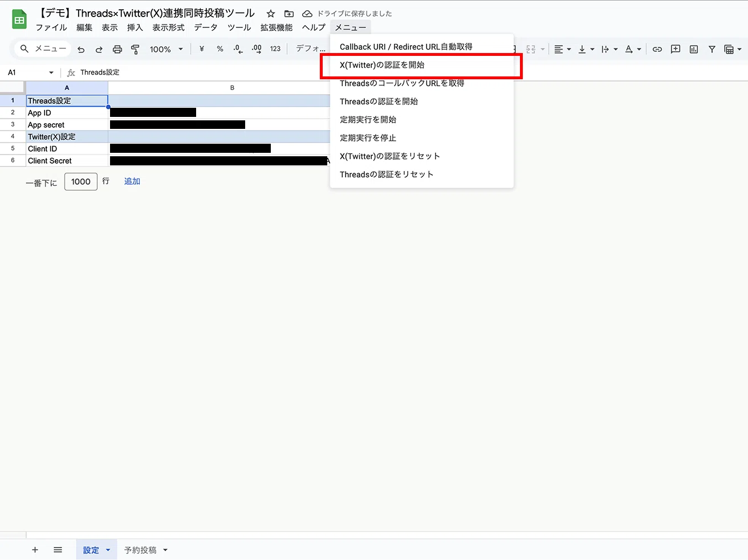Choose X(Twitter)の認証をリセット
The image size is (748, 560).
(x=422, y=156)
